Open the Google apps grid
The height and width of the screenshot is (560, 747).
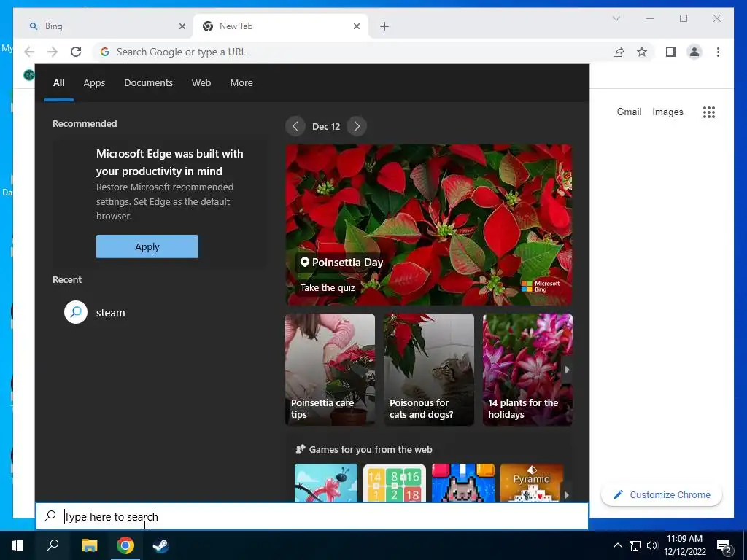click(709, 112)
